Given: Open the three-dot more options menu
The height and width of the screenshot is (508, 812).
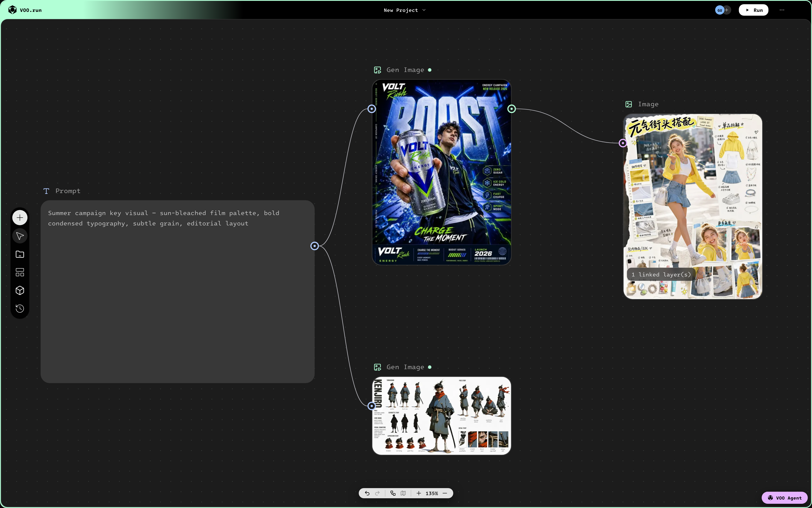Looking at the screenshot, I should [782, 10].
